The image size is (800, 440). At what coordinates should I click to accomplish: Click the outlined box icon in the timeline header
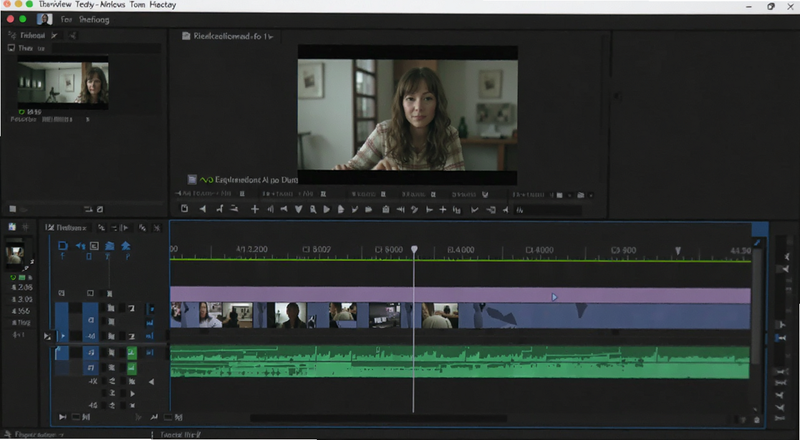pyautogui.click(x=94, y=246)
